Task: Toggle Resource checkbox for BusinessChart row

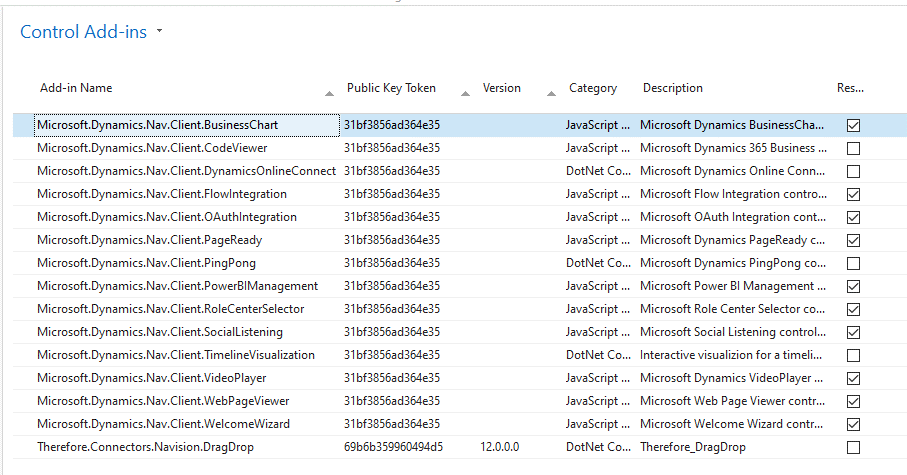Action: pos(853,126)
